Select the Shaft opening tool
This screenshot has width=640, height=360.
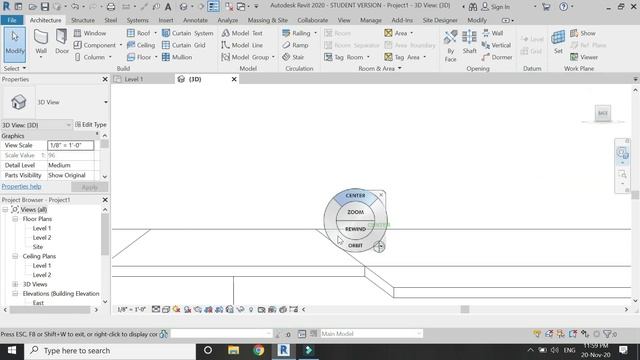tap(469, 42)
